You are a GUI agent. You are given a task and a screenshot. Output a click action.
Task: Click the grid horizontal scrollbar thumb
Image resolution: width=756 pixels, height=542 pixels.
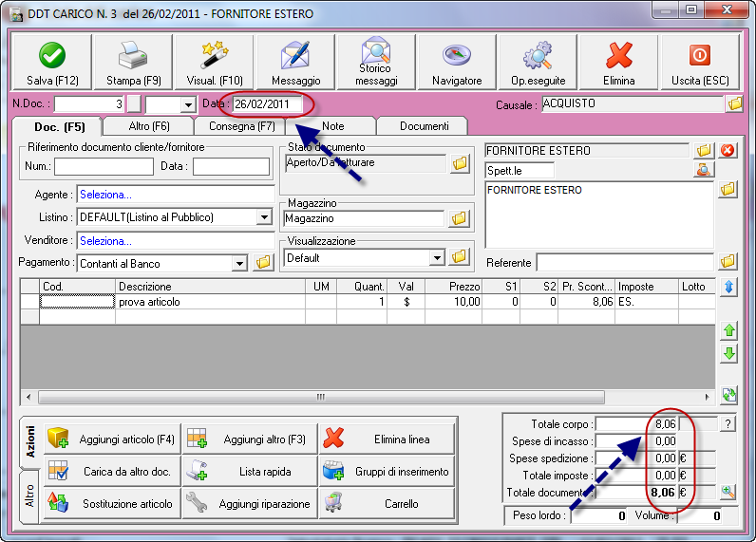(321, 397)
